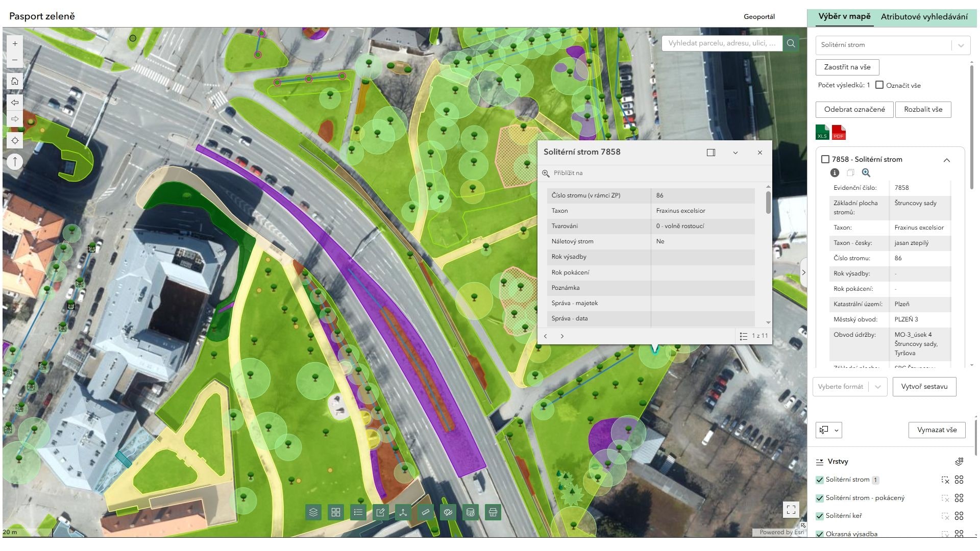
Task: Collapse the 7858 - Solitérní strom result
Action: [x=947, y=160]
